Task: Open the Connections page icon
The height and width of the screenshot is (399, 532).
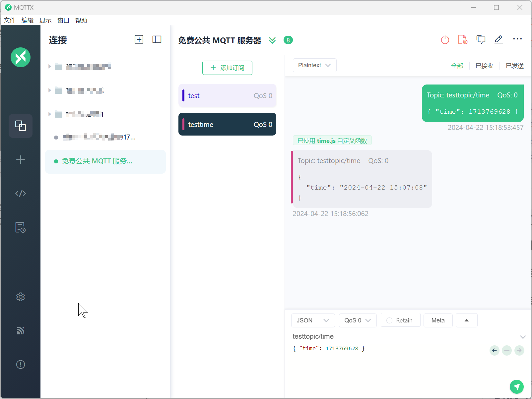Action: click(x=21, y=126)
